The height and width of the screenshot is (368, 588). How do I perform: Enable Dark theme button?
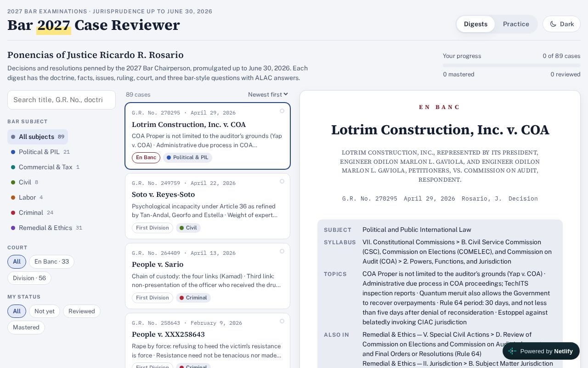[561, 24]
